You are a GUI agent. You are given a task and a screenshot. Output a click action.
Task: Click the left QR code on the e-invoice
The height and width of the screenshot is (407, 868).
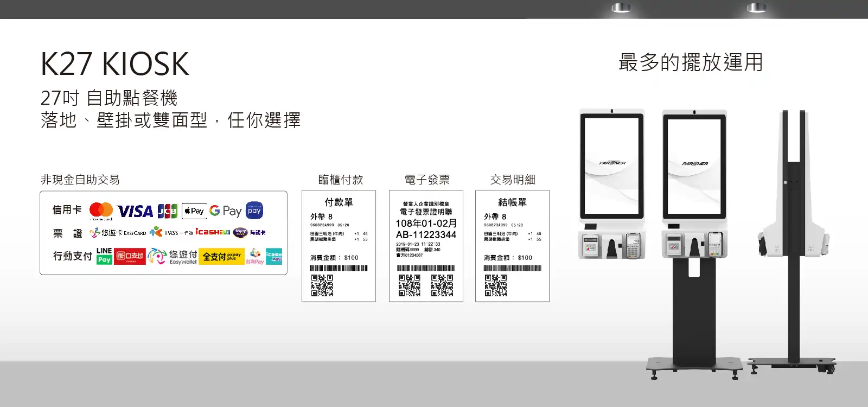(x=410, y=285)
